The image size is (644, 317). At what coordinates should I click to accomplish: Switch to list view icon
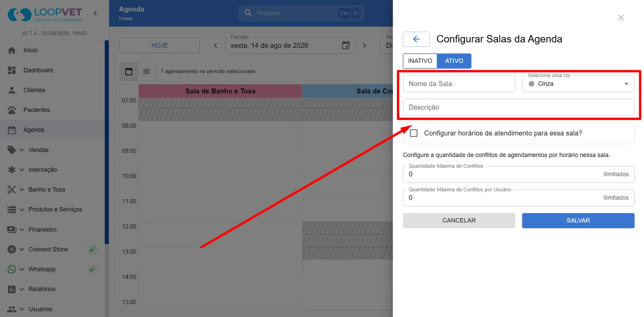point(147,71)
